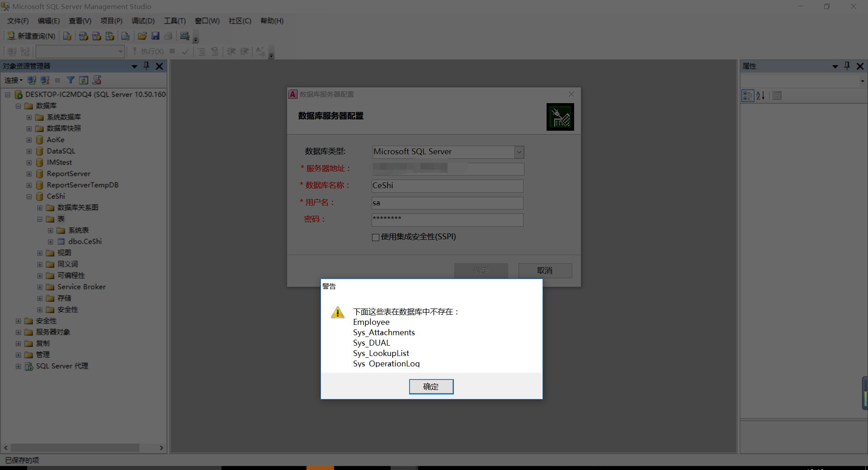Click the Analysis Services XMLA Query icon

[x=109, y=36]
